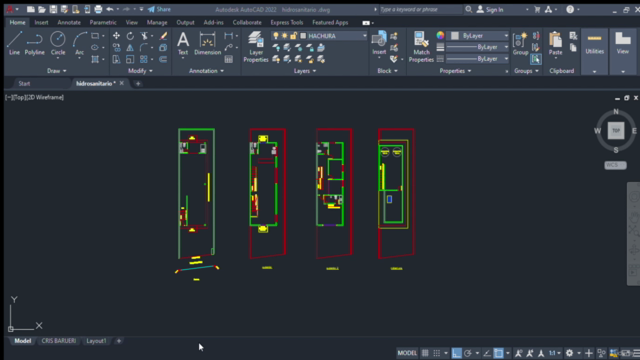The image size is (640, 360).
Task: Select the Line tool
Action: coord(14,43)
